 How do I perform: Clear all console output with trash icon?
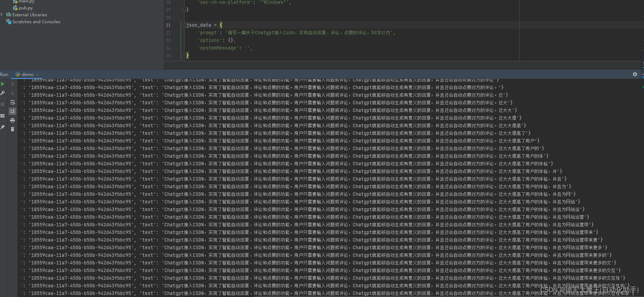pos(12,129)
